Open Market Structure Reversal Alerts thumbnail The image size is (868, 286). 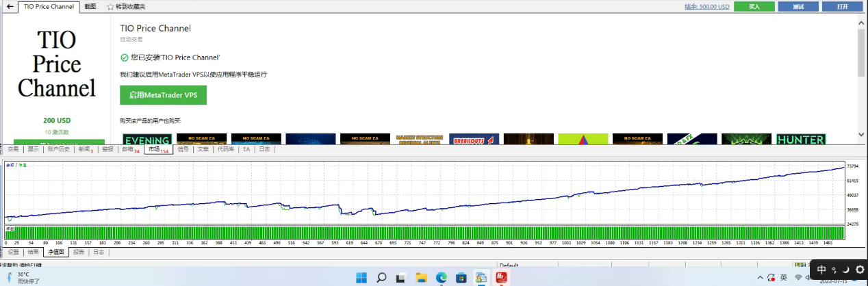pos(420,139)
